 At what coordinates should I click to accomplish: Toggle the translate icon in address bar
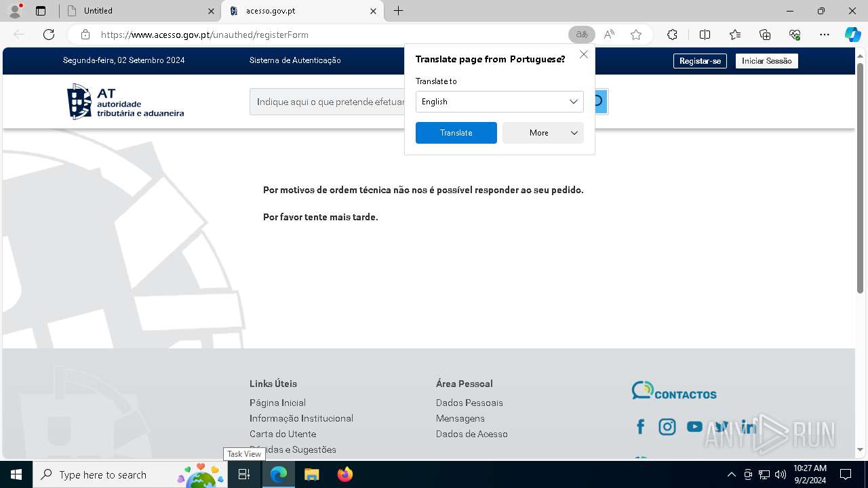point(581,35)
